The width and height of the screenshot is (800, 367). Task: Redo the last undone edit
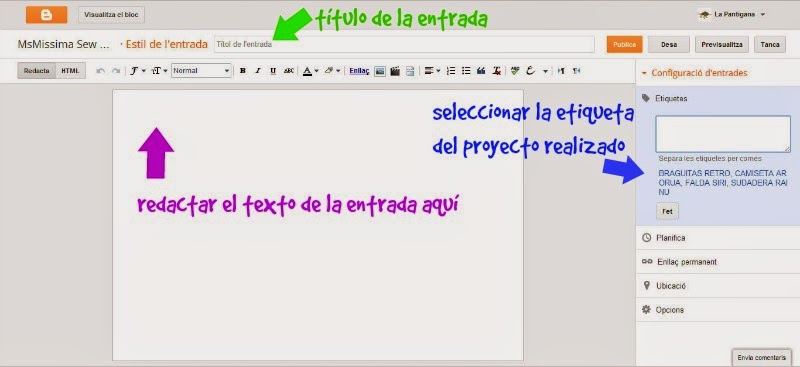click(x=116, y=71)
